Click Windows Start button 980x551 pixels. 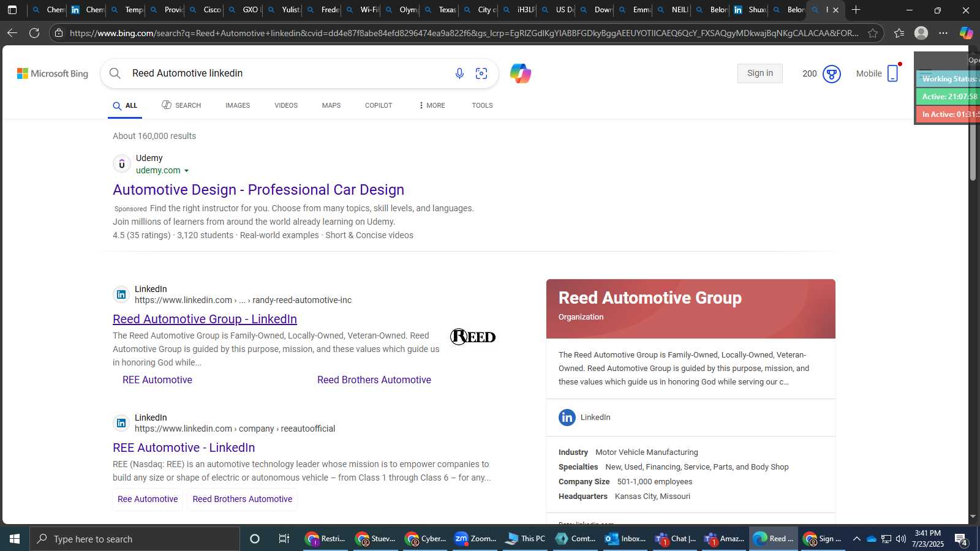click(15, 539)
